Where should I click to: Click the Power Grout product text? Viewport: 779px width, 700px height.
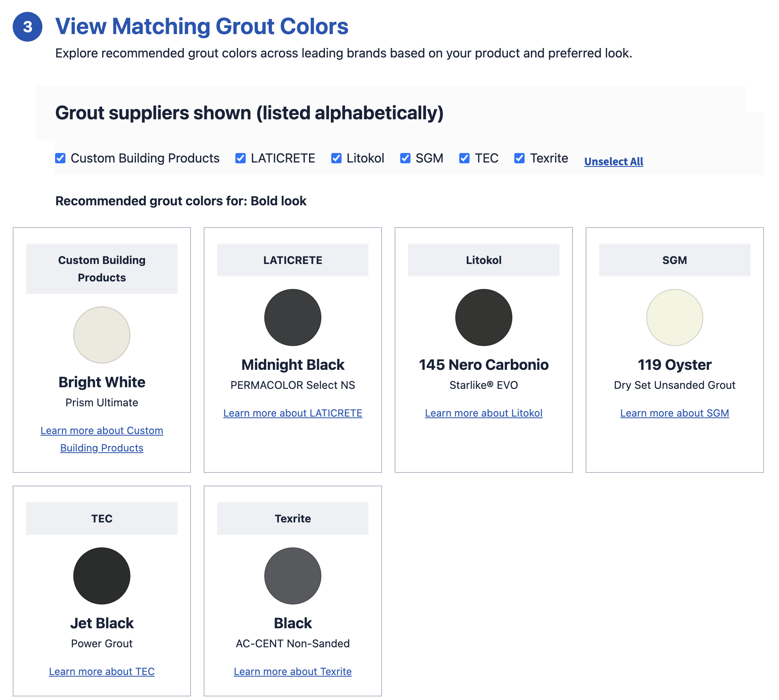pos(102,644)
